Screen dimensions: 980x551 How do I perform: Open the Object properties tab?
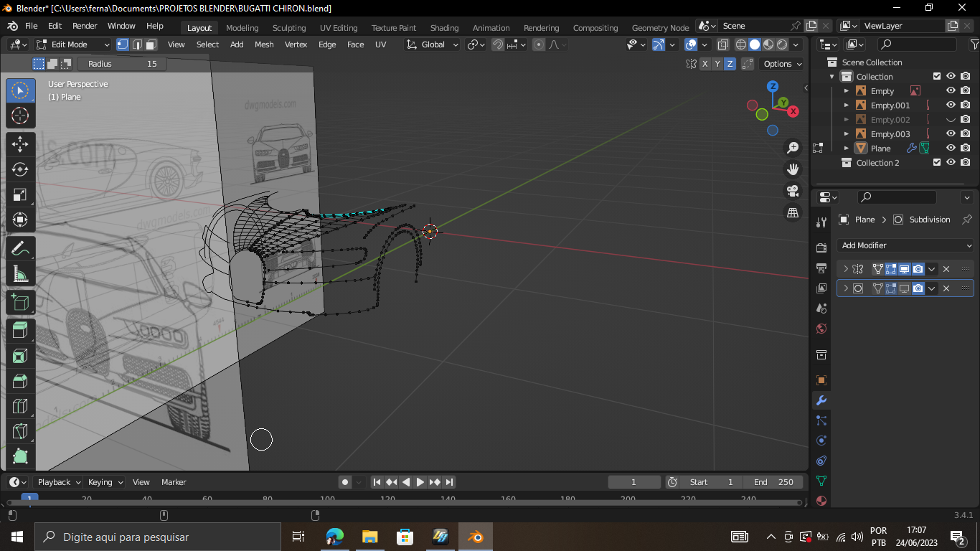point(821,380)
